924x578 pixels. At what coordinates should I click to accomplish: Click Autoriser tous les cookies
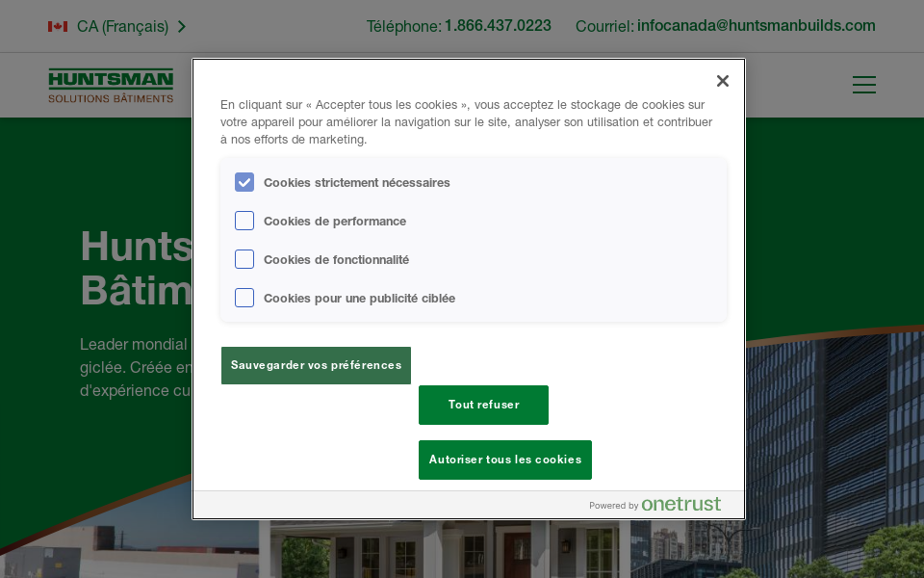(x=504, y=460)
